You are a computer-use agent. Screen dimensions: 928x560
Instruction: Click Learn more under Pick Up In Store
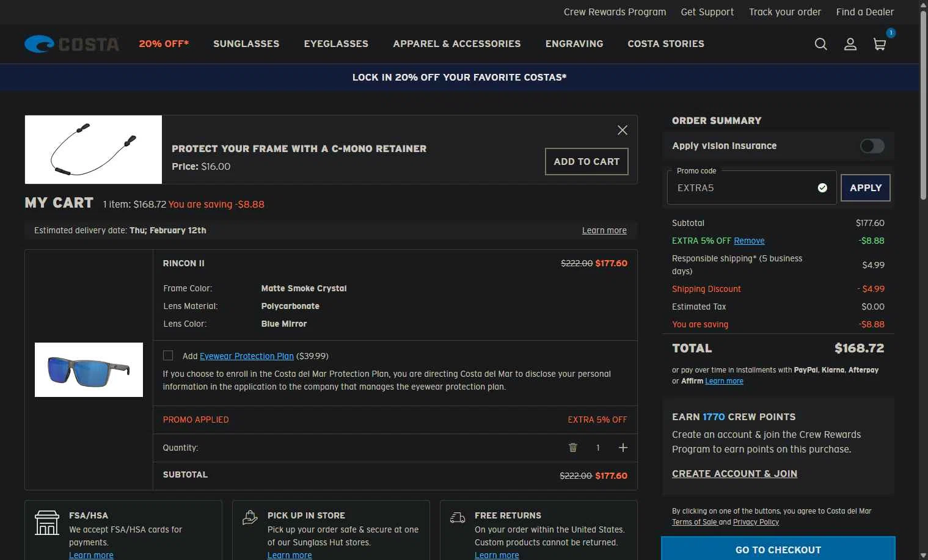(290, 555)
